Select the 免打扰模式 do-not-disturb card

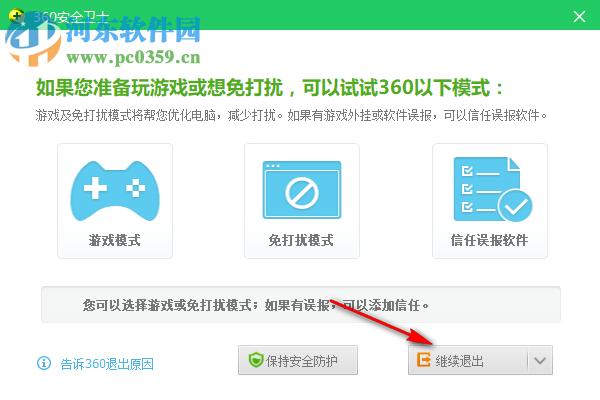[x=302, y=201]
